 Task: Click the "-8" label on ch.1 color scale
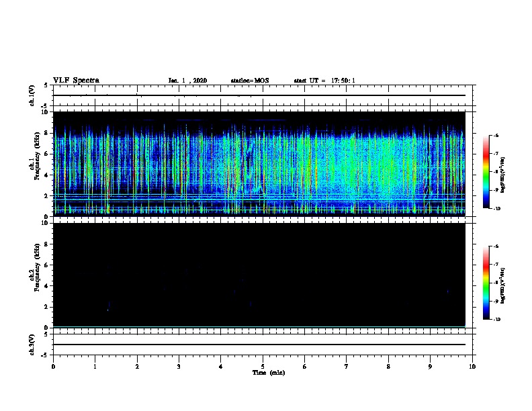[496, 172]
